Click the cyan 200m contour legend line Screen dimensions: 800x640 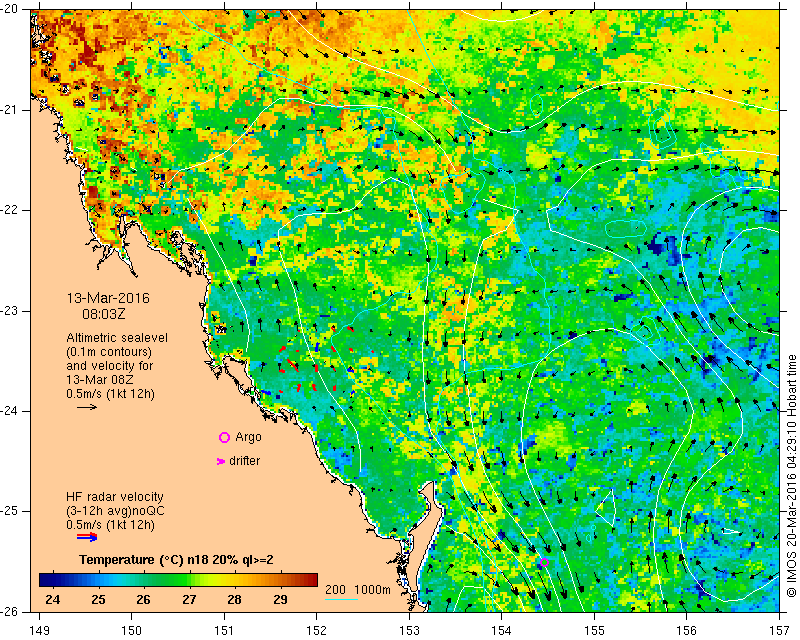click(x=341, y=599)
